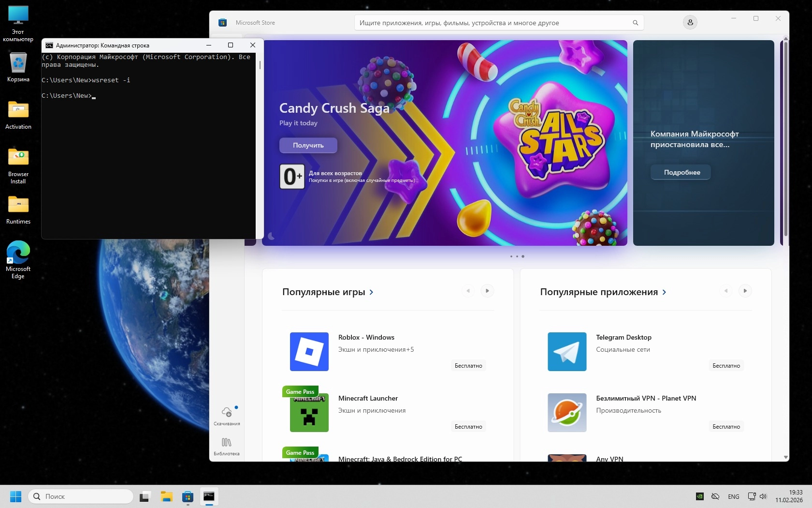Click the Подробнее button on the banner
Image resolution: width=812 pixels, height=508 pixels.
pos(681,172)
